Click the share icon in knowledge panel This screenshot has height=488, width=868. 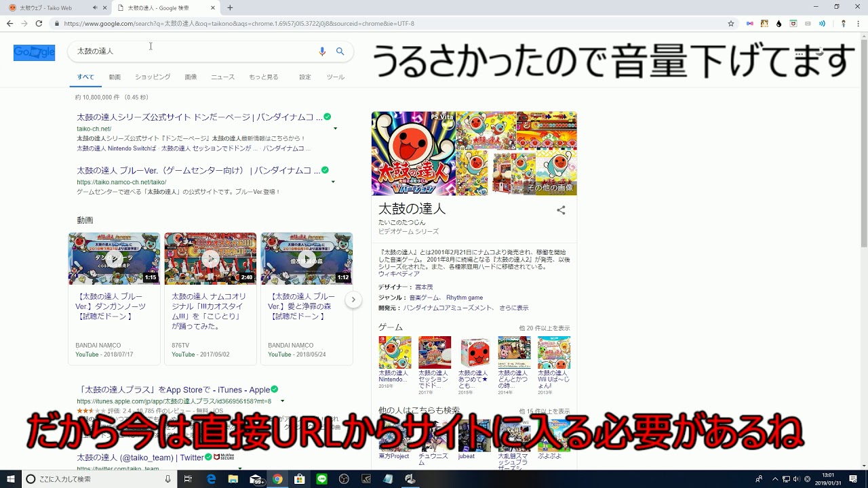coord(561,210)
